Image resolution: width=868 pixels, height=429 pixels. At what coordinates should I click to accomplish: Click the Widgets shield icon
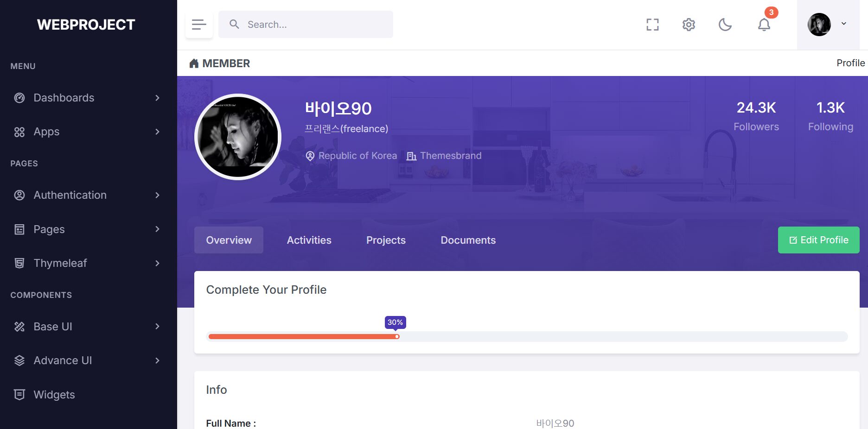(x=19, y=395)
